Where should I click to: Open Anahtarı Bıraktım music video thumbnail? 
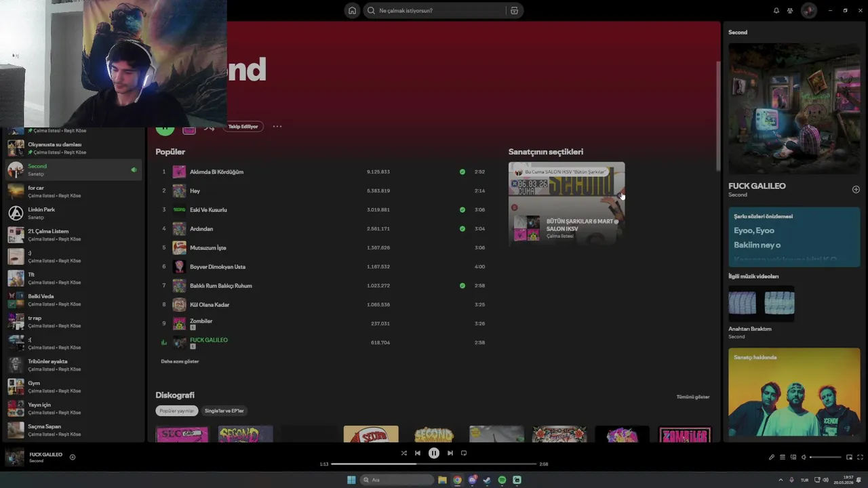761,304
